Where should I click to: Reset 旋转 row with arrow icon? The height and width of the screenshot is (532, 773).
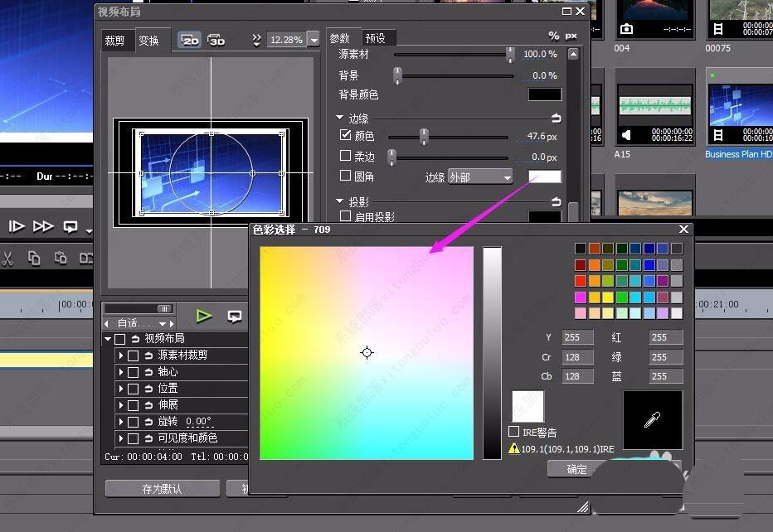[x=148, y=422]
